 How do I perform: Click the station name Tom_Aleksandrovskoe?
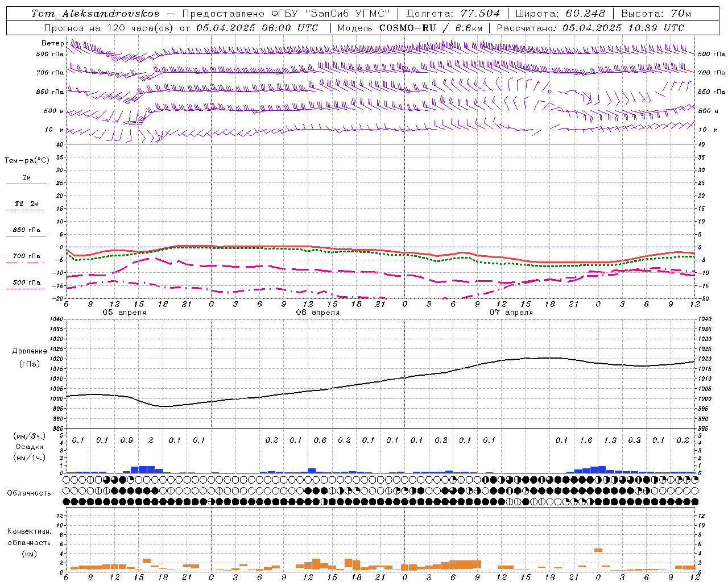point(96,14)
